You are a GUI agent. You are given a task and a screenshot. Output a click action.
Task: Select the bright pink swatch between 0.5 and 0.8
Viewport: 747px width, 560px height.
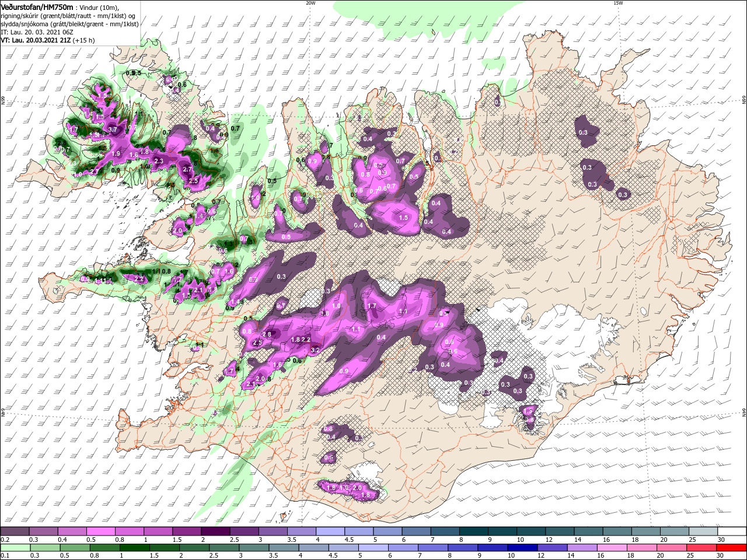pos(100,531)
